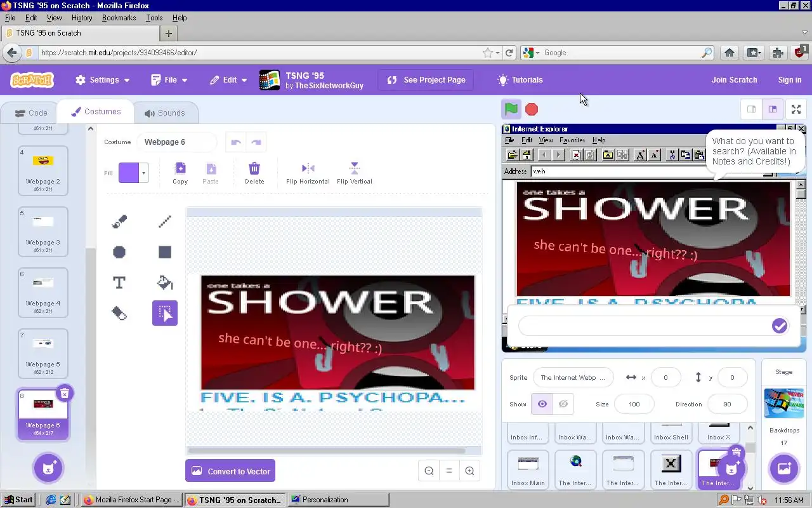Click the sprite x position field
The image size is (812, 508).
coord(665,378)
